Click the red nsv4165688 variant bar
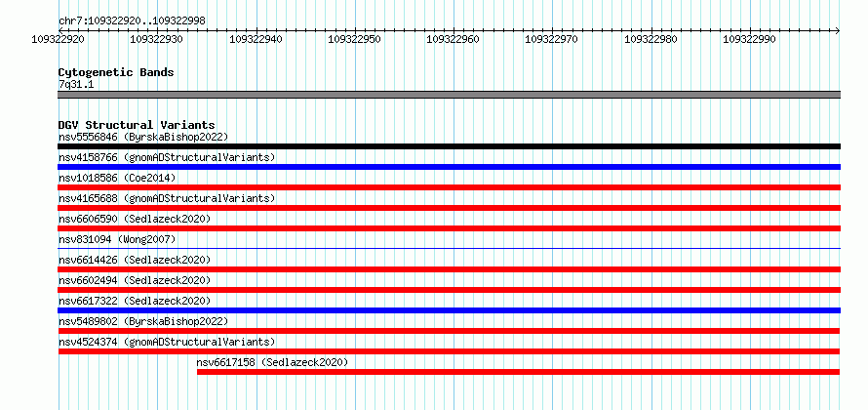 449,208
